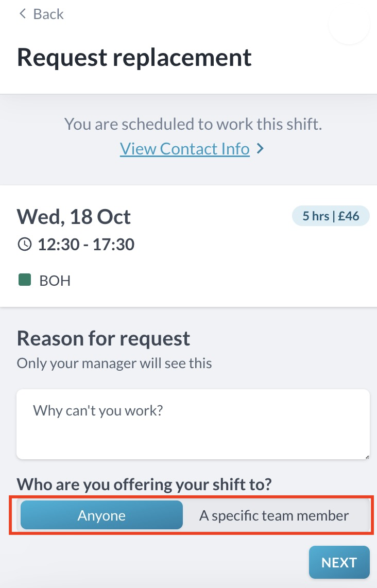Click the "Only your manager will see this" note
The image size is (377, 588).
tap(114, 363)
